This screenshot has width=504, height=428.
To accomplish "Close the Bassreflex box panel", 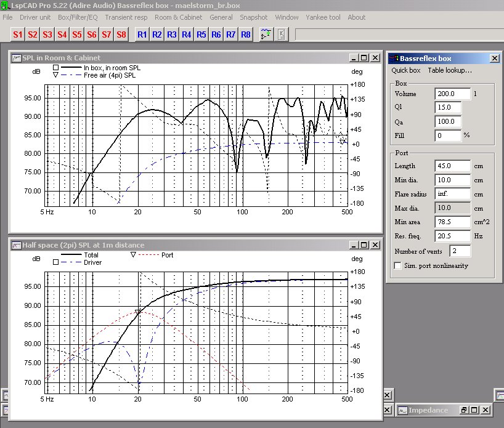I will (x=494, y=59).
